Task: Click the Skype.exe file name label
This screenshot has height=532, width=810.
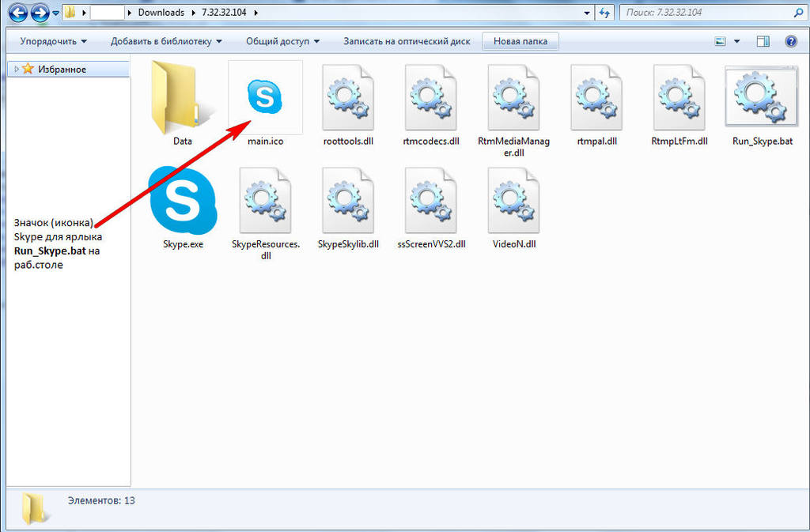Action: coord(183,244)
